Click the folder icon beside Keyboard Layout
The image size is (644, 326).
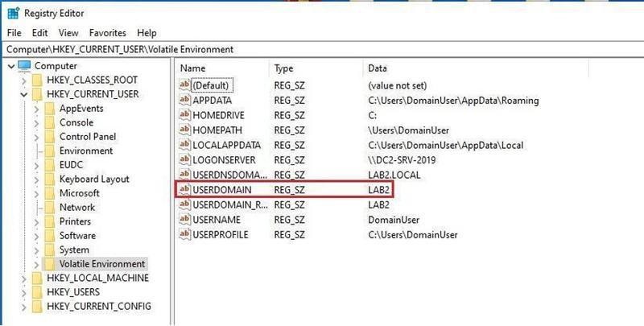coord(50,179)
